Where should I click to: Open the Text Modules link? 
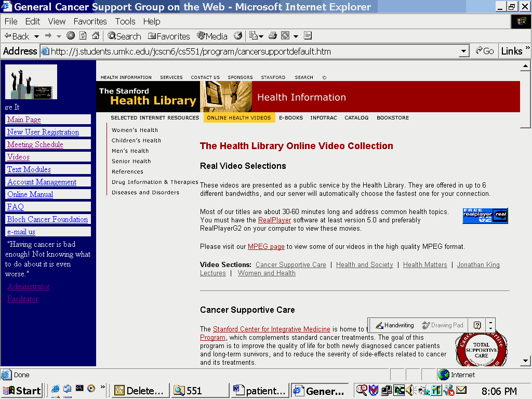point(29,170)
